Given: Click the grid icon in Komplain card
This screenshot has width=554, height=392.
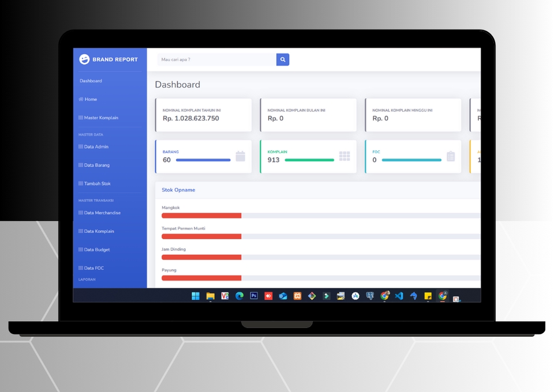Looking at the screenshot, I should 345,156.
